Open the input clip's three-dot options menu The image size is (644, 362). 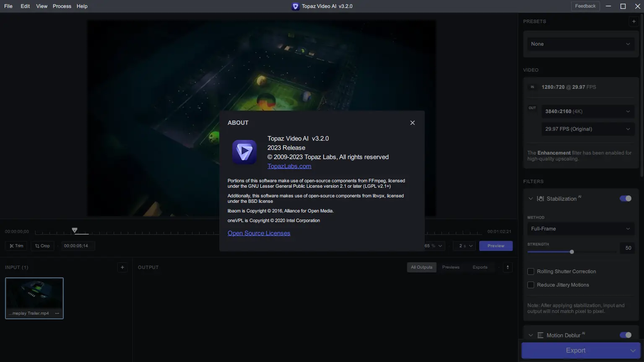[x=57, y=313]
